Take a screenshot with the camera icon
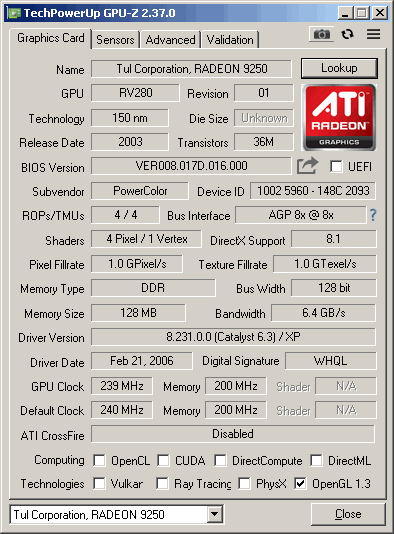Screen dimensions: 394x534 point(321,34)
